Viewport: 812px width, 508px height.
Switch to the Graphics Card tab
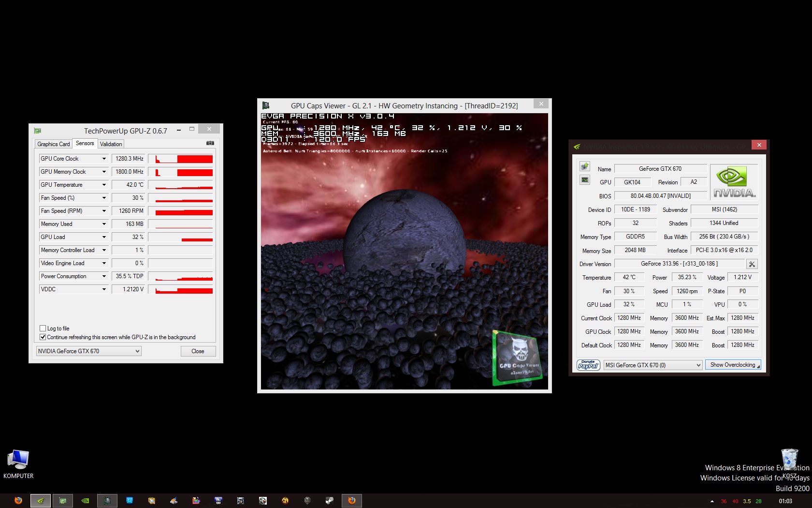(54, 144)
